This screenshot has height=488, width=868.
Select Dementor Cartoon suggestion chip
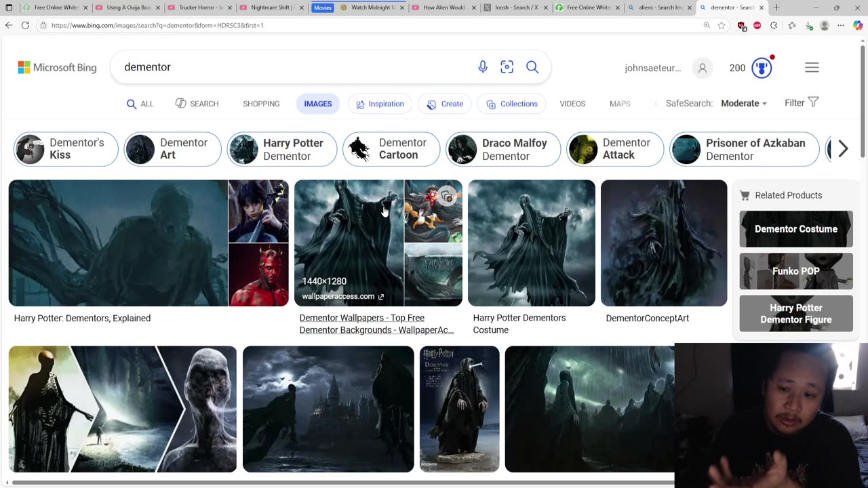tap(391, 149)
